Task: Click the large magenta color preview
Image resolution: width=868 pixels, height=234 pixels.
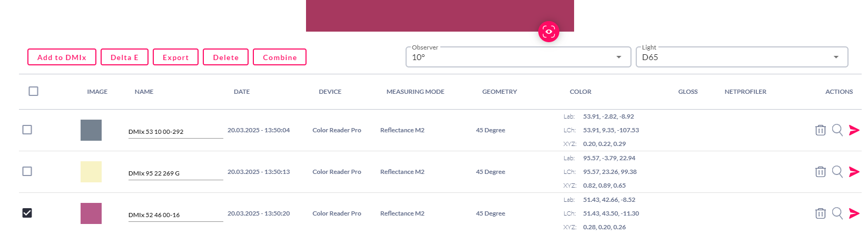Action: pos(440,16)
